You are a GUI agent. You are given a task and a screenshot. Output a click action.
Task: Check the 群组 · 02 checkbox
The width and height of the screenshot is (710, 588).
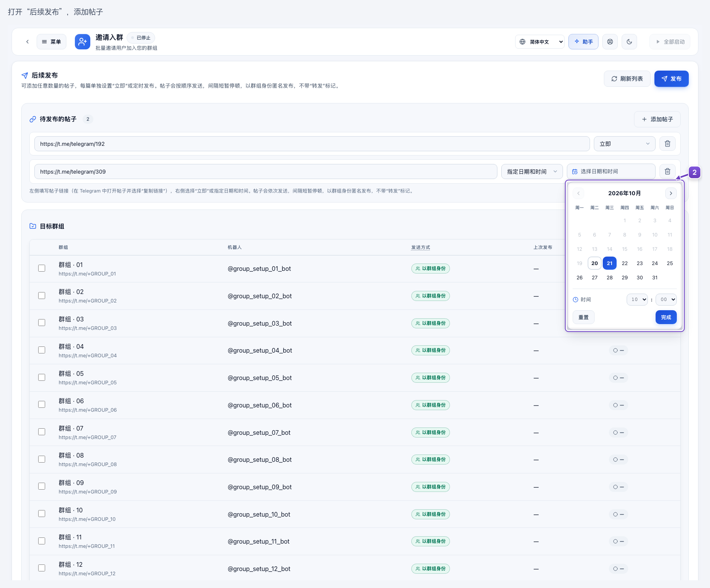click(42, 296)
